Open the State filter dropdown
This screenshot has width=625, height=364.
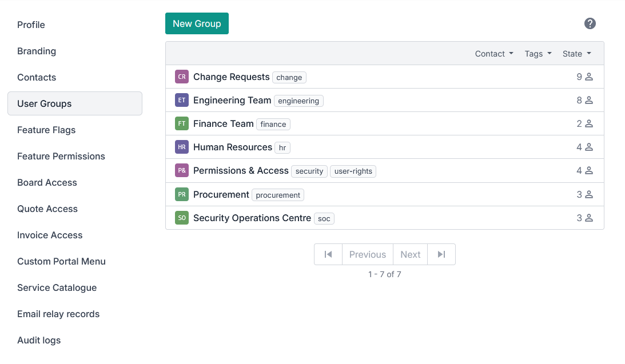pyautogui.click(x=576, y=54)
